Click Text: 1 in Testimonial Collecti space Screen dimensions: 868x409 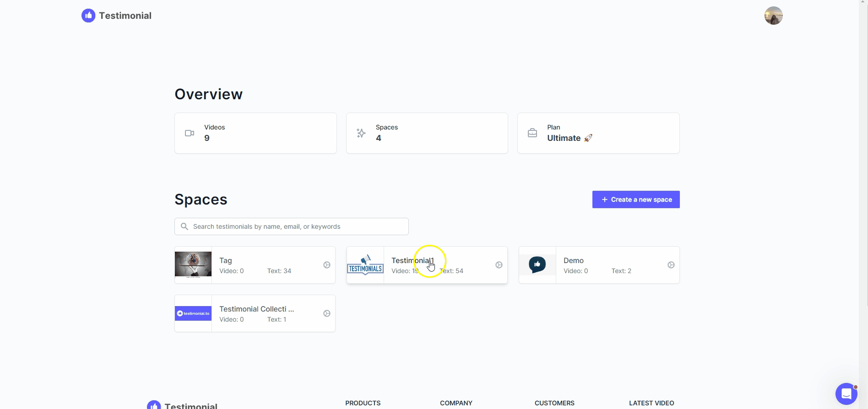tap(277, 319)
